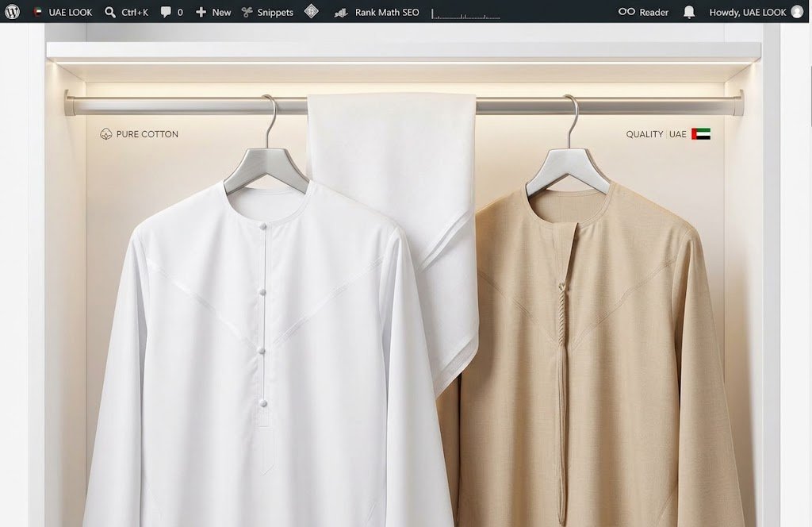The width and height of the screenshot is (812, 527).
Task: Visit the UAE LOOK site menu
Action: click(63, 12)
